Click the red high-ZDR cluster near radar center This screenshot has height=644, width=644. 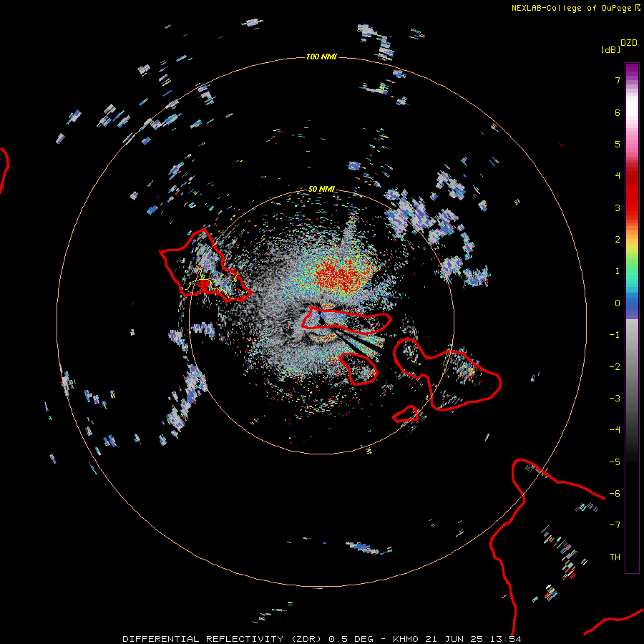point(343,275)
